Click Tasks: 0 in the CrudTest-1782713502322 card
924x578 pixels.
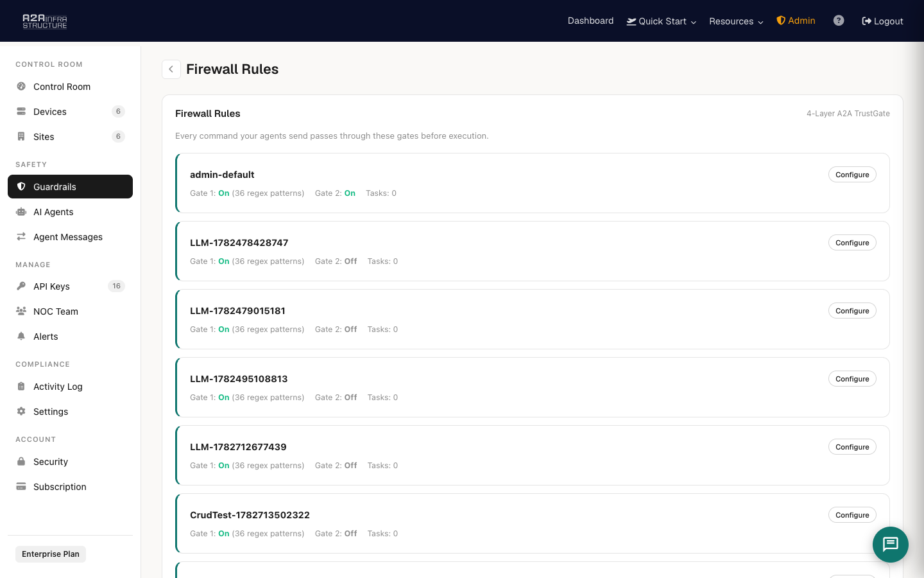(x=382, y=534)
